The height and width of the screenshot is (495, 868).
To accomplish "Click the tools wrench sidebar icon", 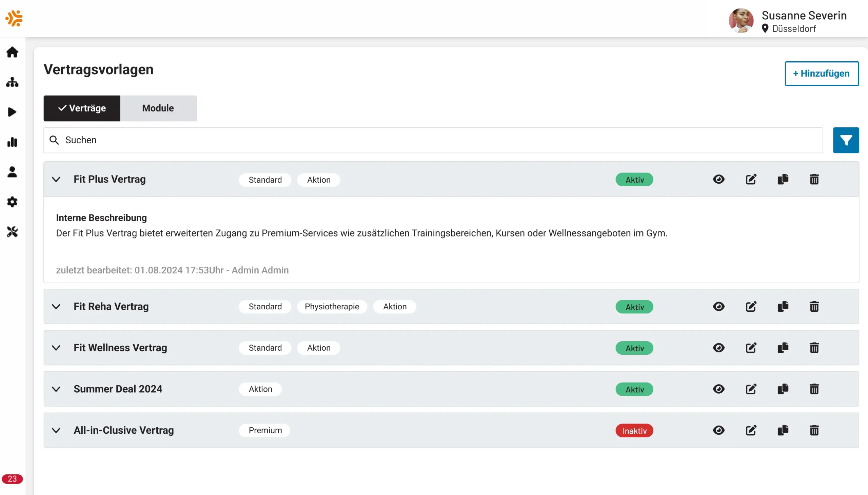I will pyautogui.click(x=12, y=232).
